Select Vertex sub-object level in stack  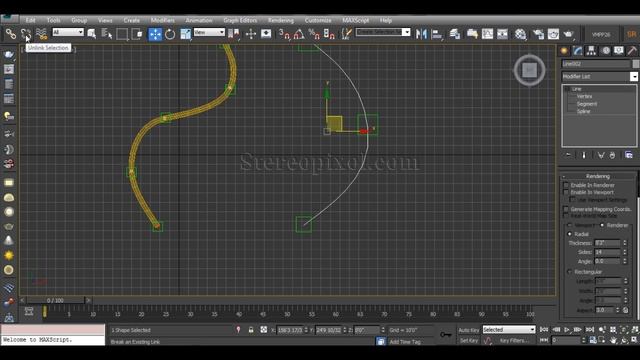point(584,96)
